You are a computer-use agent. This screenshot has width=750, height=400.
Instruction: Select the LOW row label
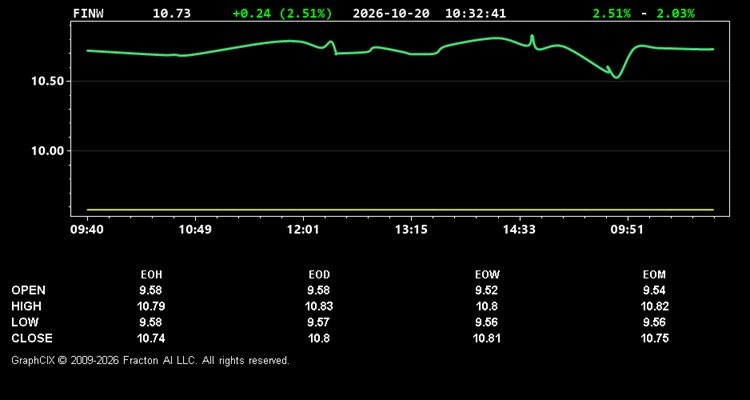pyautogui.click(x=25, y=322)
